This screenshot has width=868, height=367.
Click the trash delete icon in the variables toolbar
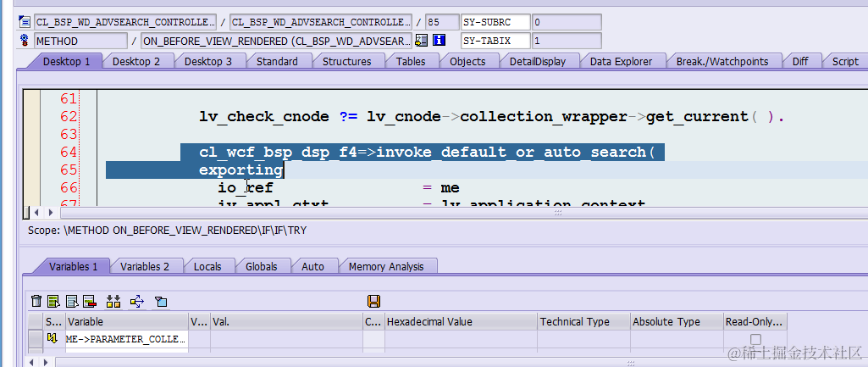point(36,302)
